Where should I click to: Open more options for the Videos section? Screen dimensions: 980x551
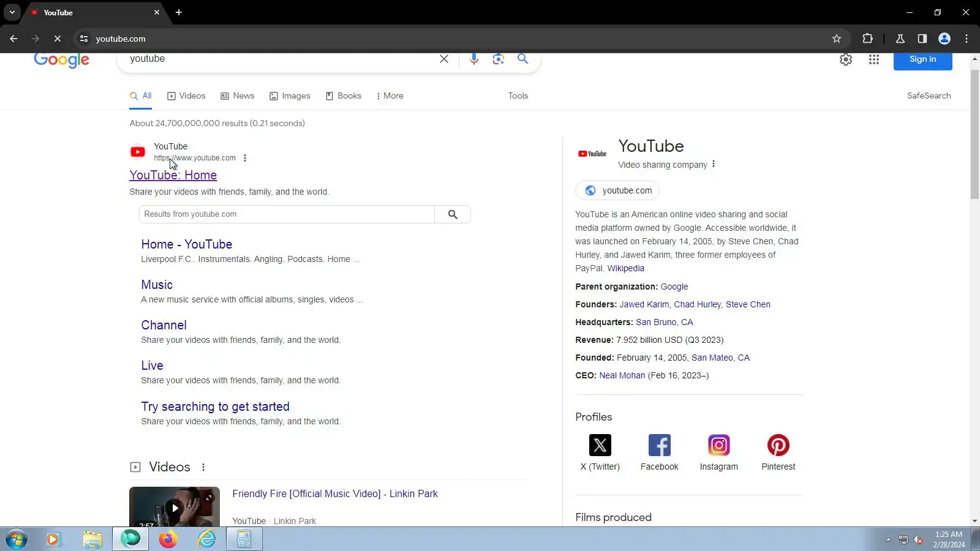pyautogui.click(x=203, y=467)
